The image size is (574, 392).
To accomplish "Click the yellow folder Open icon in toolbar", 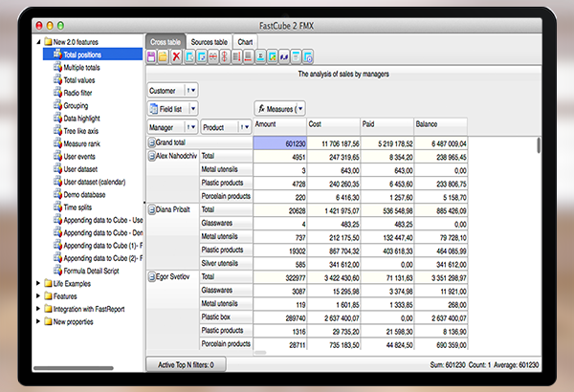I will pos(164,58).
